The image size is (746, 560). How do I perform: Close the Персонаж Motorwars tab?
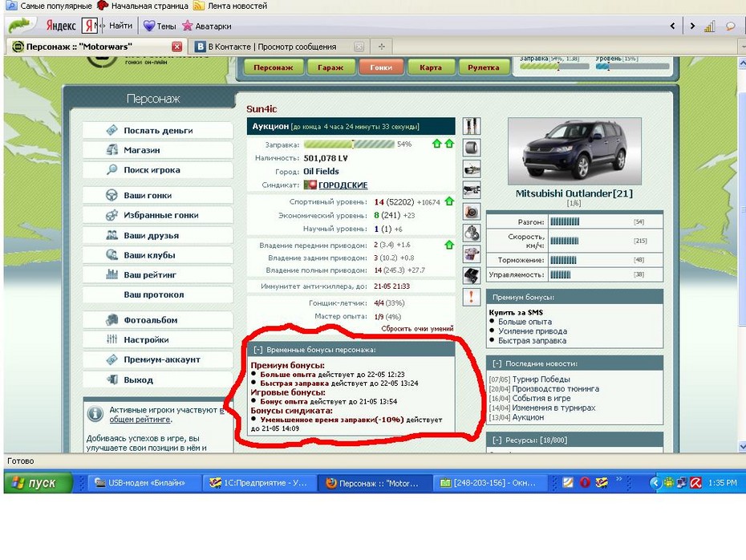tap(177, 47)
